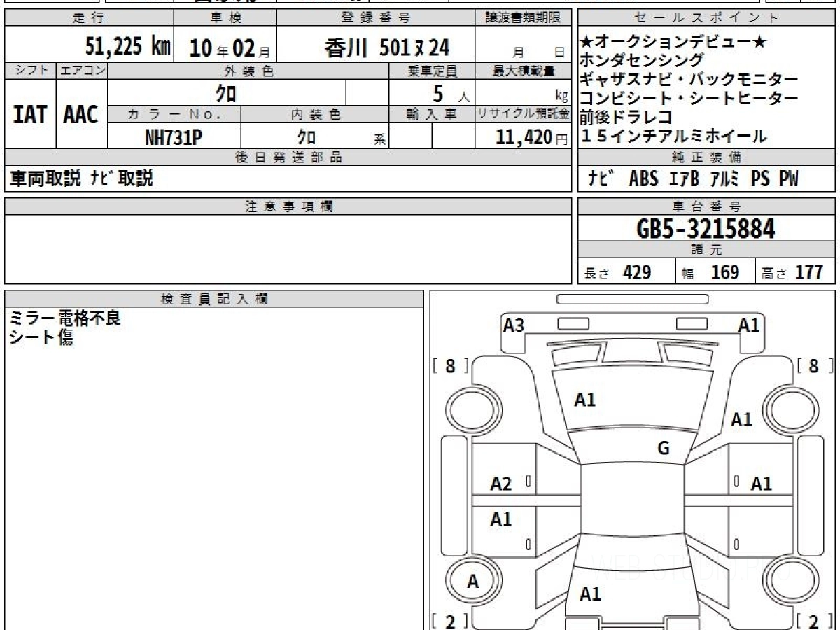Click the width value 幅 169
This screenshot has height=630, width=840.
pyautogui.click(x=710, y=272)
